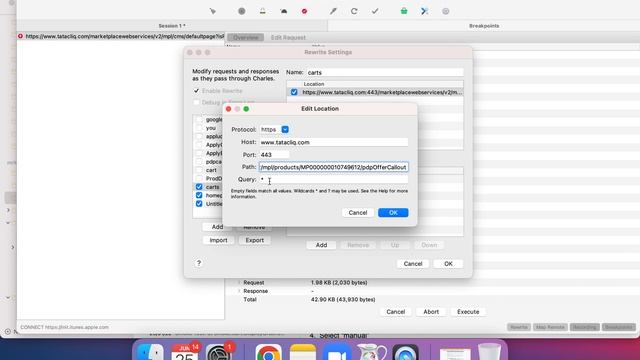Screen dimensions: 640x360
Task: Open the Protocol https dropdown
Action: pyautogui.click(x=285, y=129)
